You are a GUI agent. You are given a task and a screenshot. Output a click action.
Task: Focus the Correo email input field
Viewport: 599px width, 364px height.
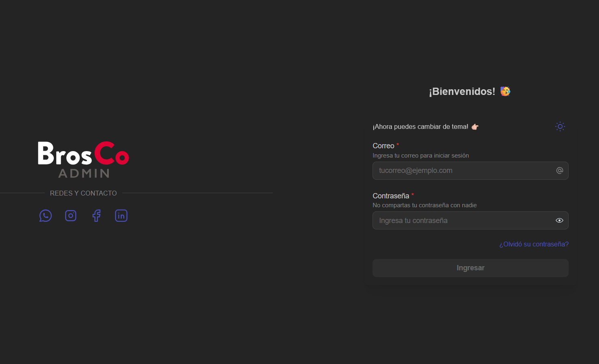click(x=470, y=170)
